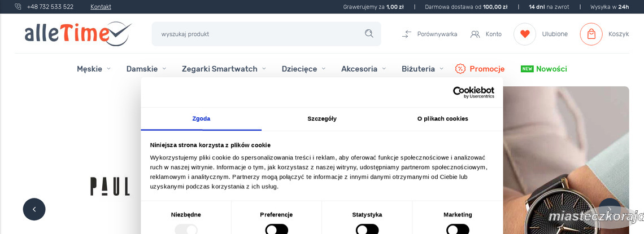Expand the Męskie menu chevron
Image resolution: width=644 pixels, height=234 pixels.
(109, 69)
